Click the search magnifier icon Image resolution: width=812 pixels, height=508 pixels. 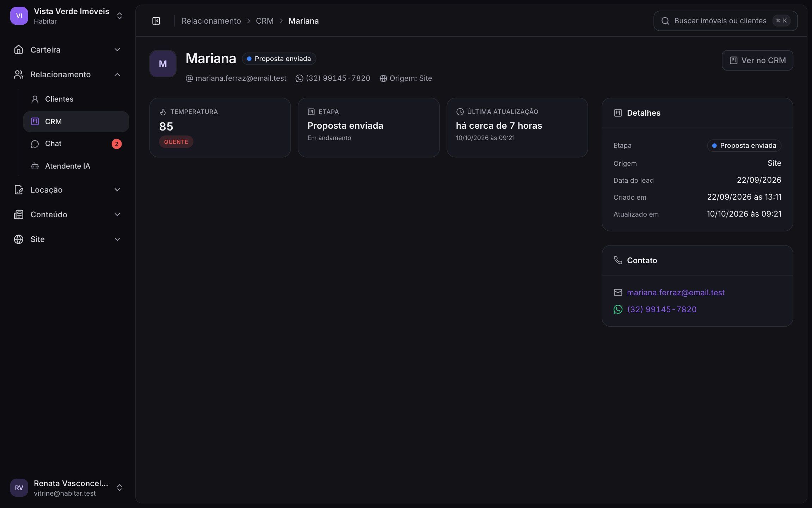click(x=665, y=21)
